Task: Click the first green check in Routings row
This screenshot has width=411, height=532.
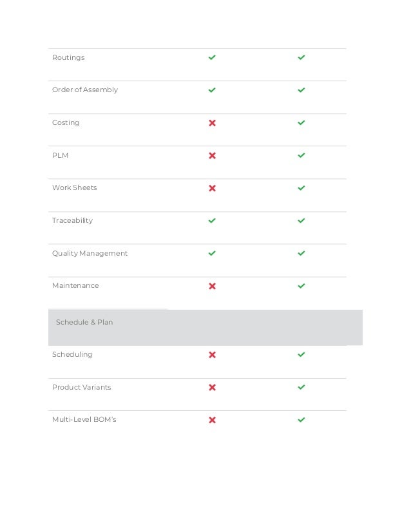Action: coord(212,57)
